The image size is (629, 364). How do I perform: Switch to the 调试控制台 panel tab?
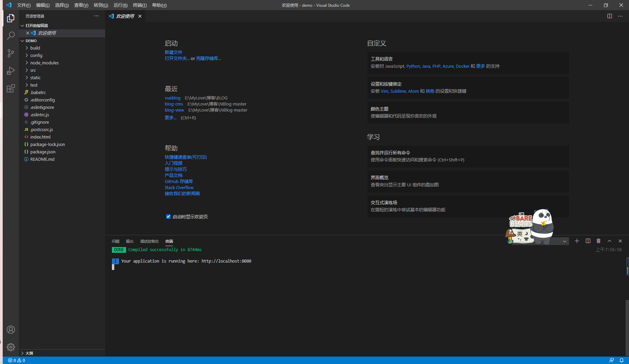[x=149, y=241]
